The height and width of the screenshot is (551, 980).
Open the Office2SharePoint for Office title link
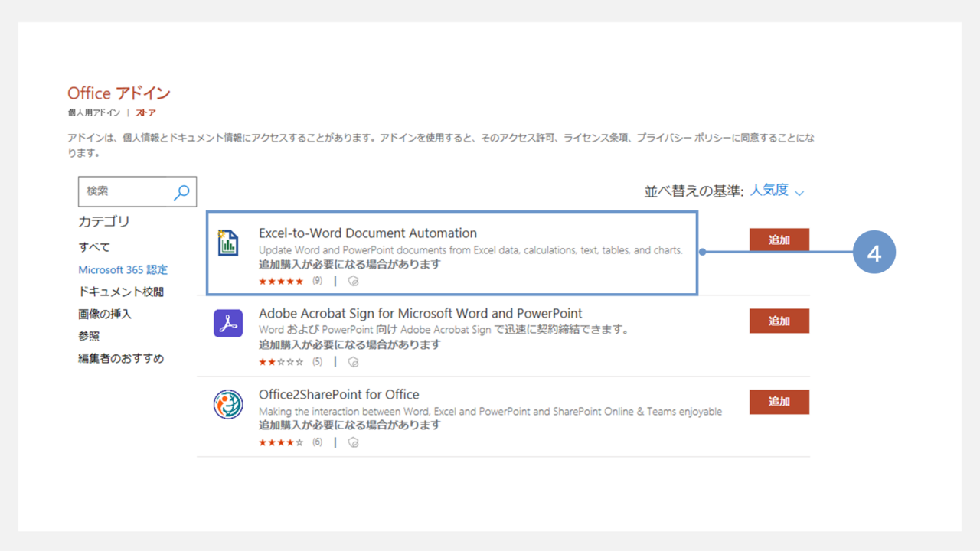(339, 394)
